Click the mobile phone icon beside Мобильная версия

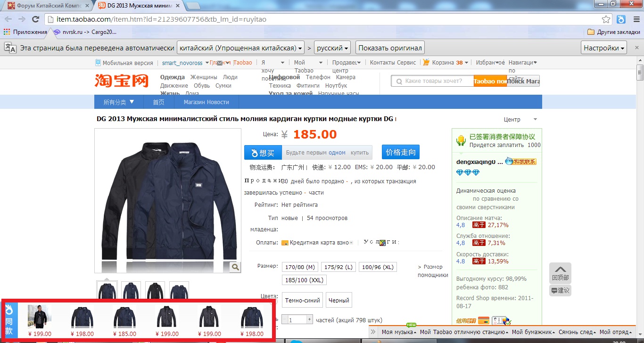point(98,63)
